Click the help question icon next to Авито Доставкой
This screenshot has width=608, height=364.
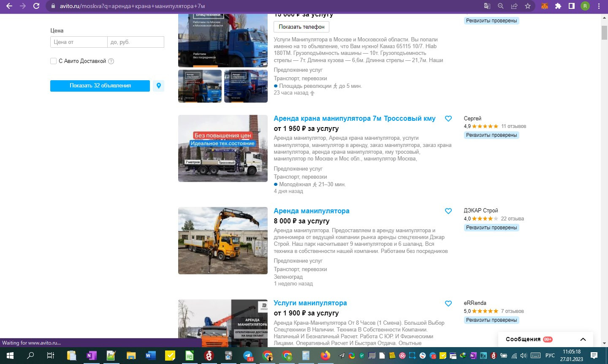111,61
